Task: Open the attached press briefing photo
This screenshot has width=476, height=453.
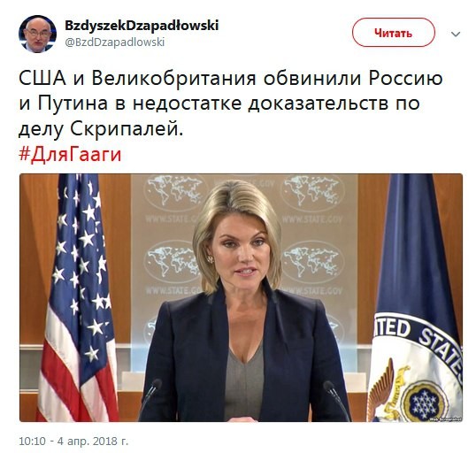Action: coord(241,297)
